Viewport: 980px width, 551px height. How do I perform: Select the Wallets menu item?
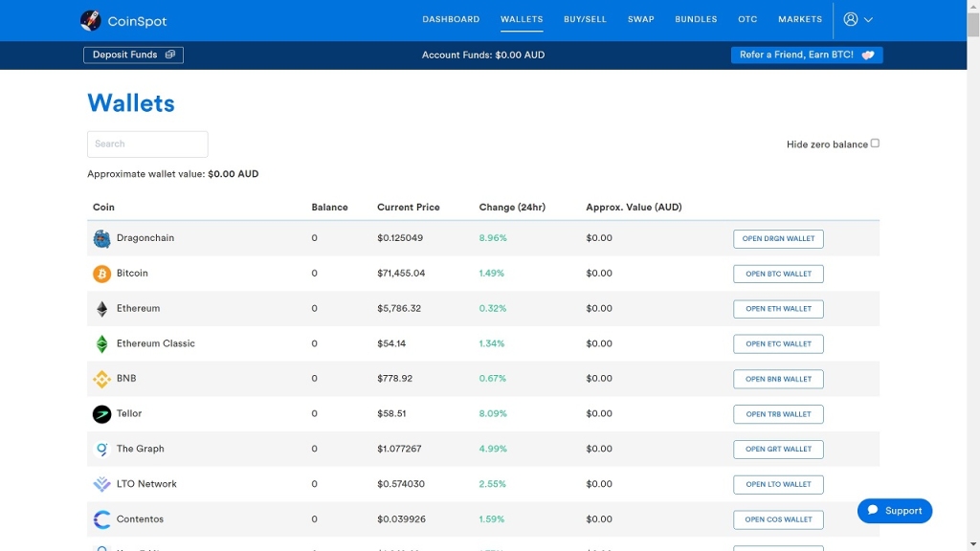coord(522,19)
